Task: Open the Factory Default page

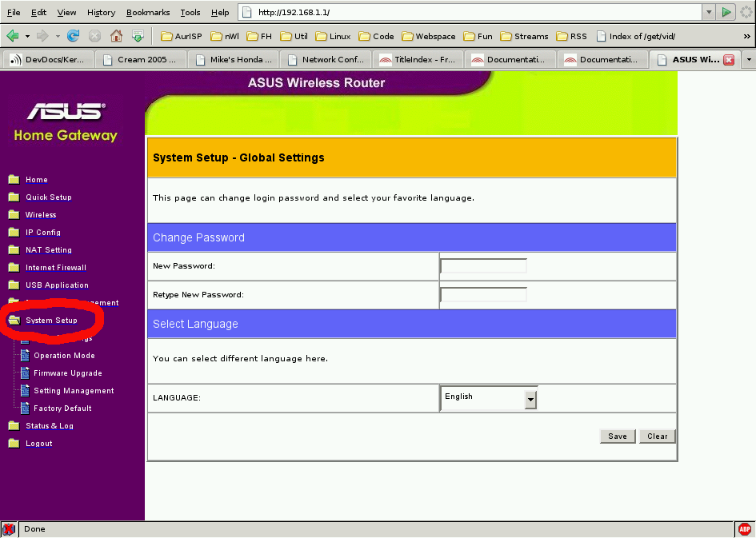Action: [x=62, y=408]
